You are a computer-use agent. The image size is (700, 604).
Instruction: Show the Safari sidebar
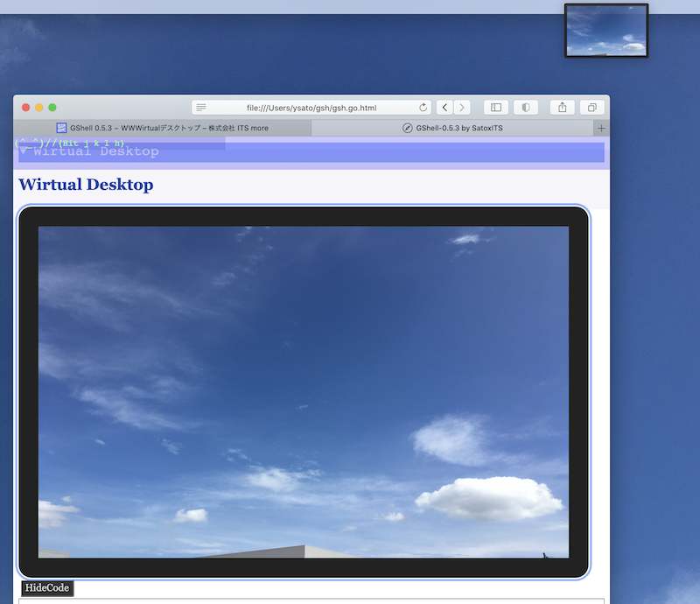[x=496, y=108]
